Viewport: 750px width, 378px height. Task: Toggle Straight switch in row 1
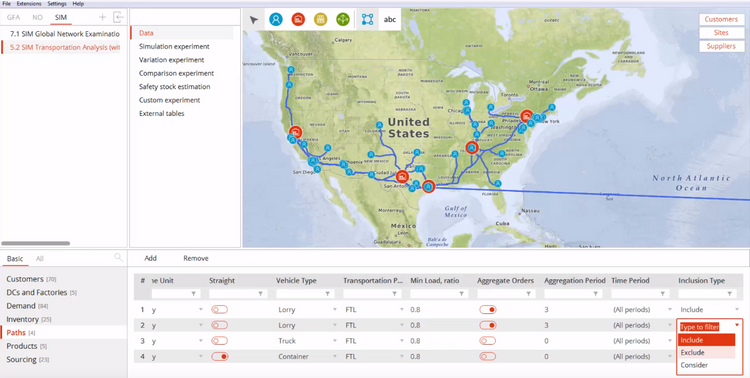click(x=220, y=310)
